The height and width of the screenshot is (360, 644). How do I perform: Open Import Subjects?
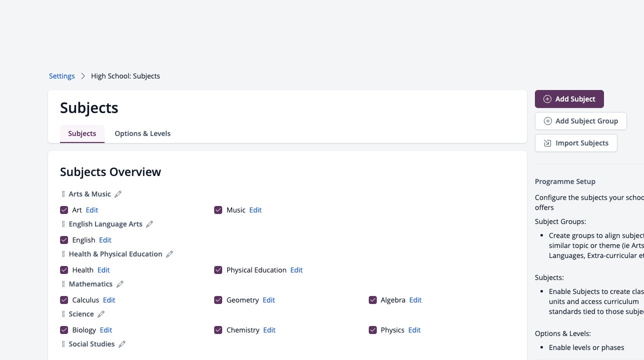click(576, 143)
